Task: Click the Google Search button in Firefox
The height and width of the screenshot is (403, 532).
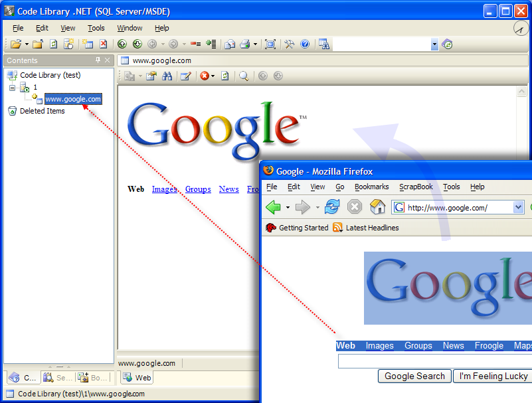Action: click(414, 376)
